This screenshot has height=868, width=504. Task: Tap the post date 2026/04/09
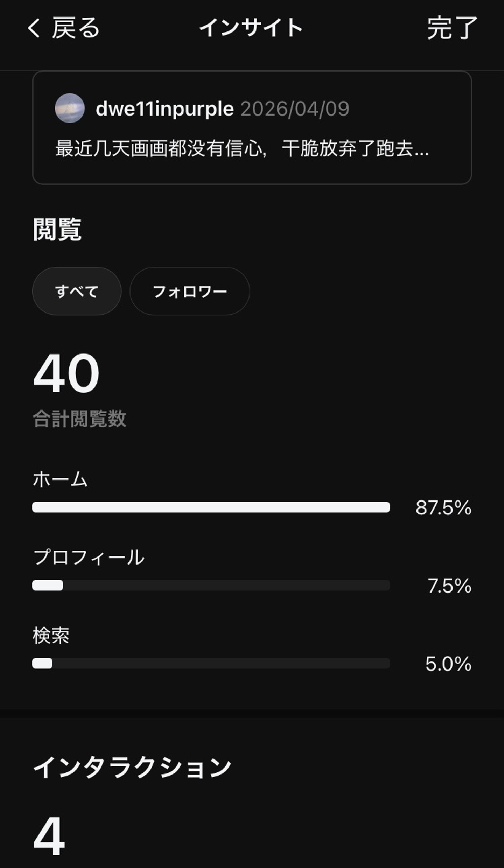[x=295, y=108]
